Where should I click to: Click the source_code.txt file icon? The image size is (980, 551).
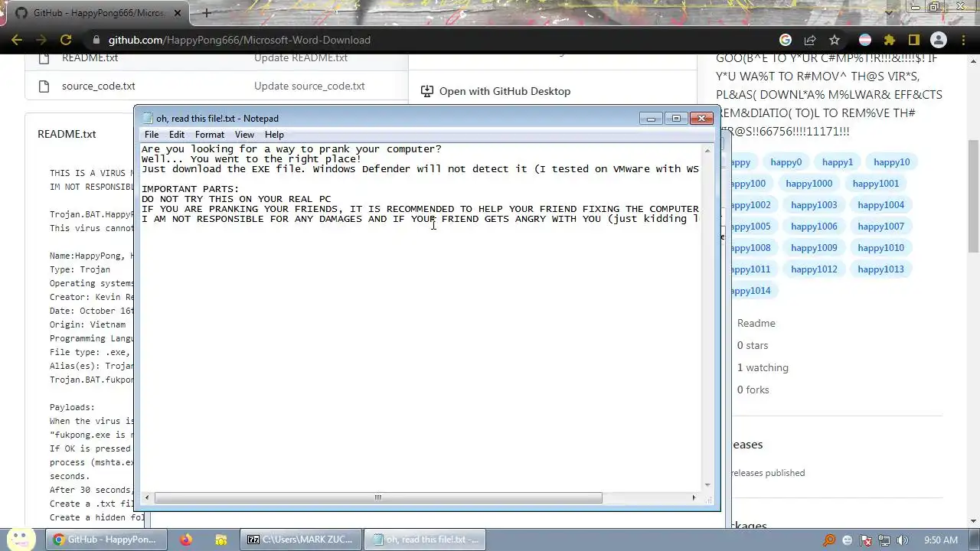click(x=44, y=86)
